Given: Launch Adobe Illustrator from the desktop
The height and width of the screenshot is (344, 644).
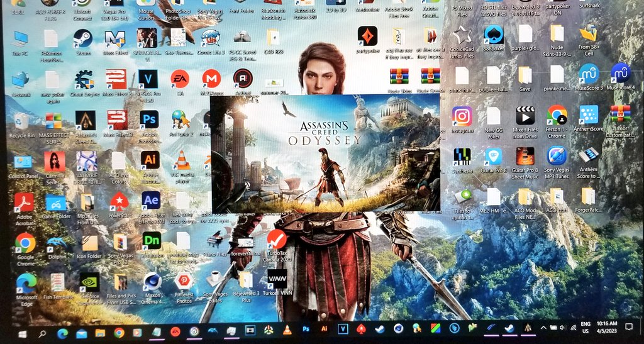Looking at the screenshot, I should click(x=150, y=160).
